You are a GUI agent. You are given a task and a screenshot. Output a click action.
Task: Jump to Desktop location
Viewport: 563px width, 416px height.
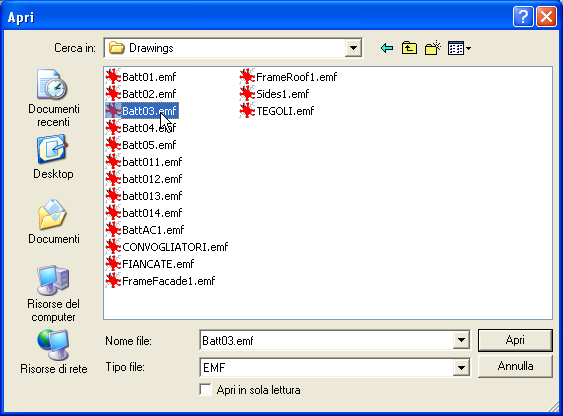53,157
